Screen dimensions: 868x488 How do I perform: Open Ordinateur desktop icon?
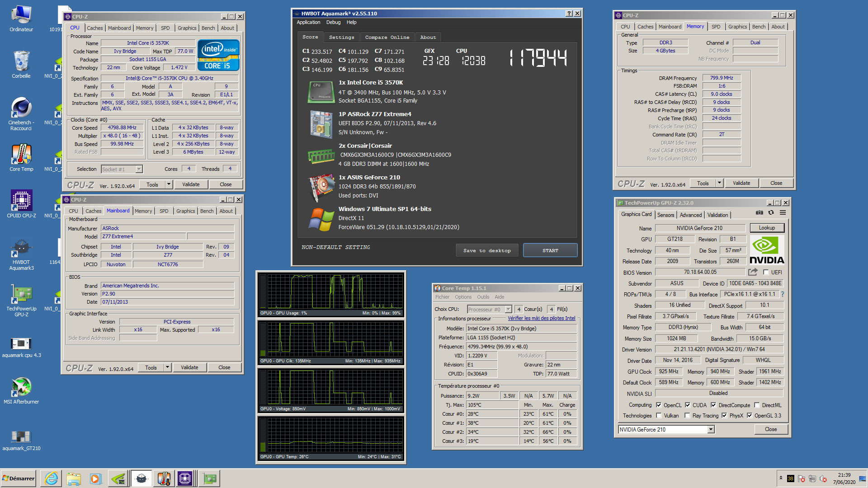21,19
